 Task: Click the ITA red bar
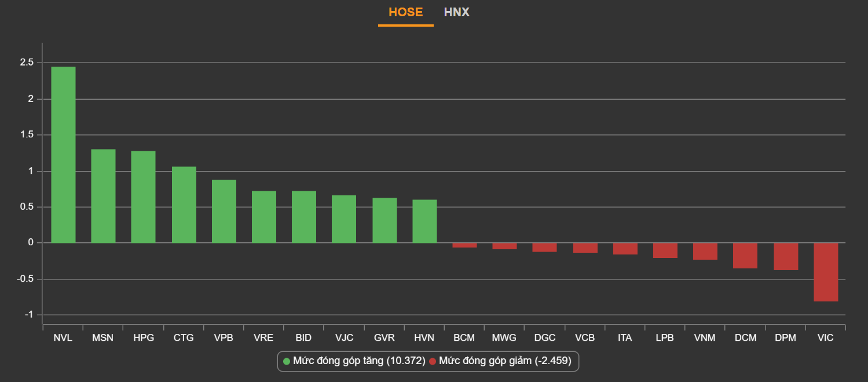[x=625, y=249]
